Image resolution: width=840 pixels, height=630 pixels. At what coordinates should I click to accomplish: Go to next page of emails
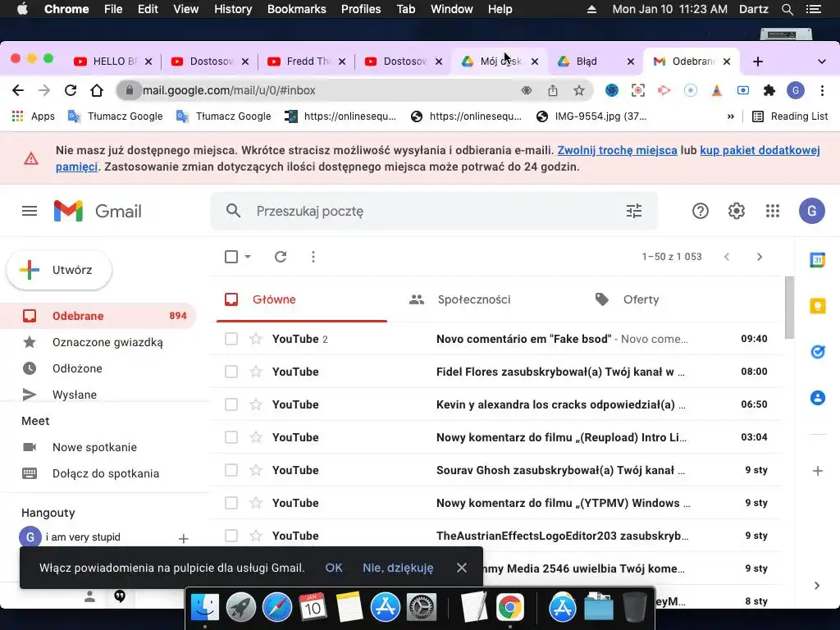tap(759, 257)
